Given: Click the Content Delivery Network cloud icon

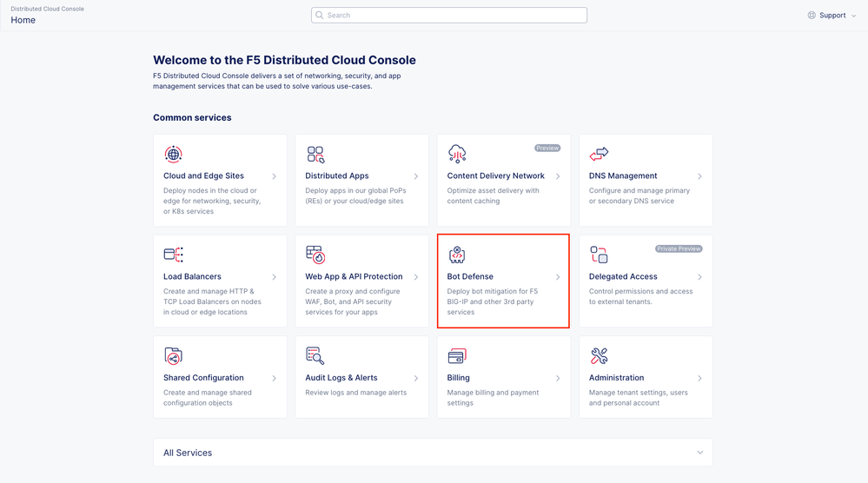Looking at the screenshot, I should click(457, 155).
